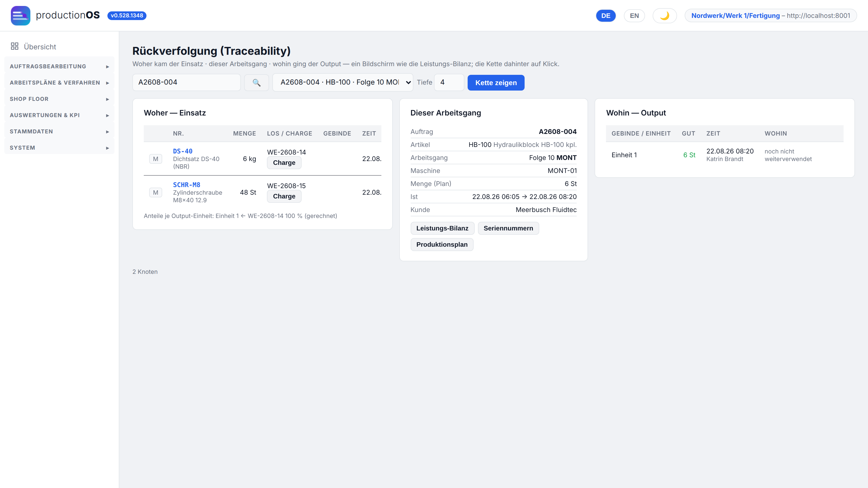Open the Arbeitsgang selection dropdown
Screen dimensions: 868x488
343,82
